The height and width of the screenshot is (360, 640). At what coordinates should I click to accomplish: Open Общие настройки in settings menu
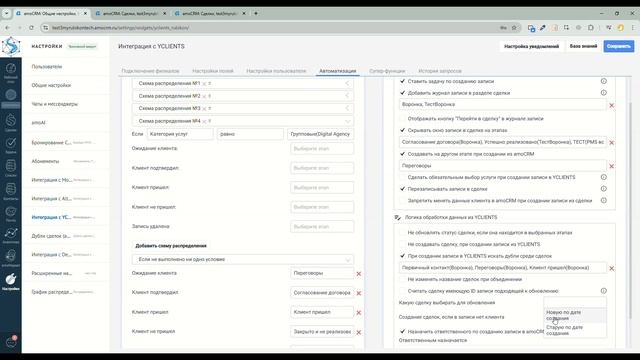coord(51,85)
